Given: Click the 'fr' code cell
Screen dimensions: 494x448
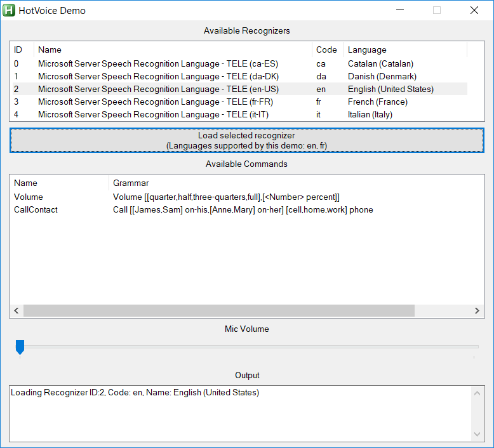Looking at the screenshot, I should point(318,102).
